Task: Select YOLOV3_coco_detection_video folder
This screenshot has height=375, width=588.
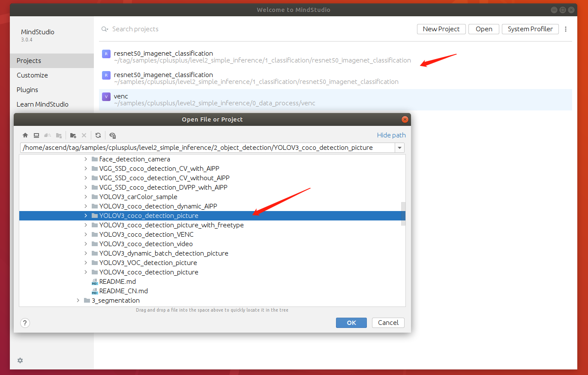Action: [x=146, y=244]
